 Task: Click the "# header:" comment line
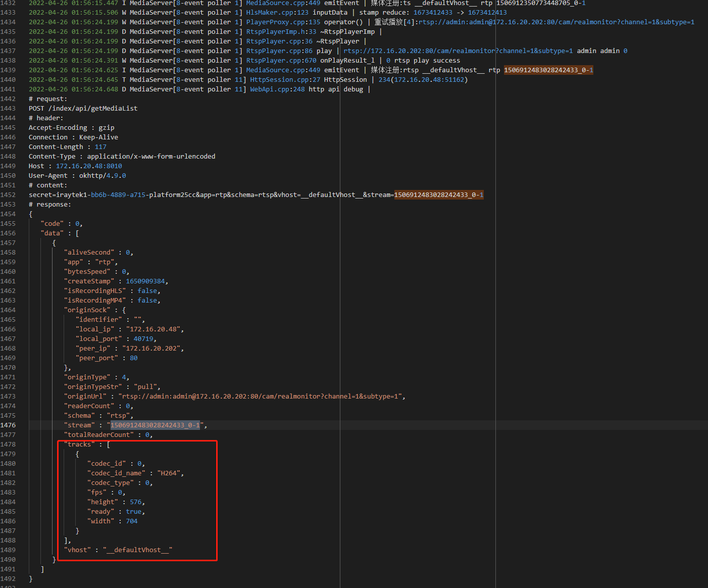(x=46, y=118)
